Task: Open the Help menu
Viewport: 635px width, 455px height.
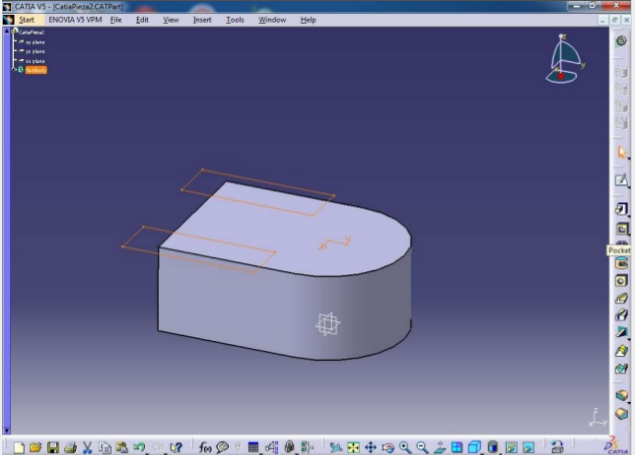Action: (308, 20)
